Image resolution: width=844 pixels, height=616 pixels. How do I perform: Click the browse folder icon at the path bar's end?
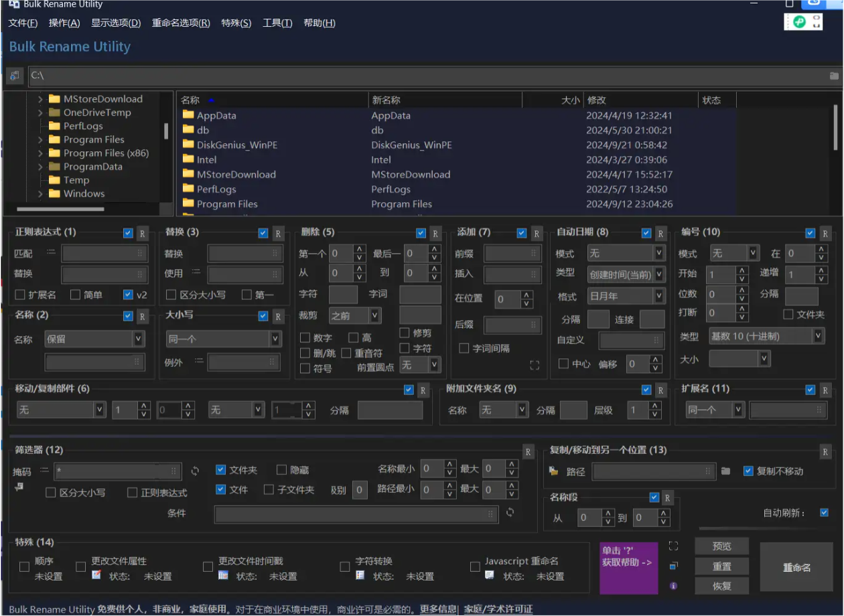click(x=834, y=76)
